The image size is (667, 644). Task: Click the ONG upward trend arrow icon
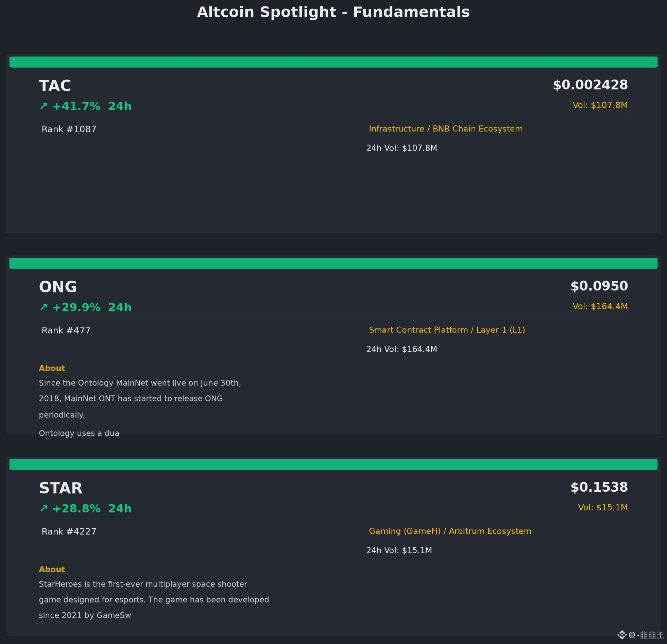44,307
